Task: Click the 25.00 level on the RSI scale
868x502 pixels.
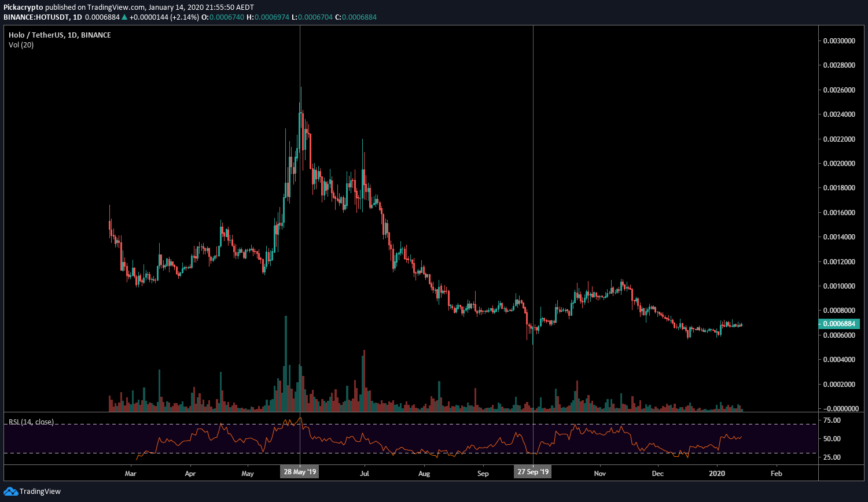Action: pos(832,457)
